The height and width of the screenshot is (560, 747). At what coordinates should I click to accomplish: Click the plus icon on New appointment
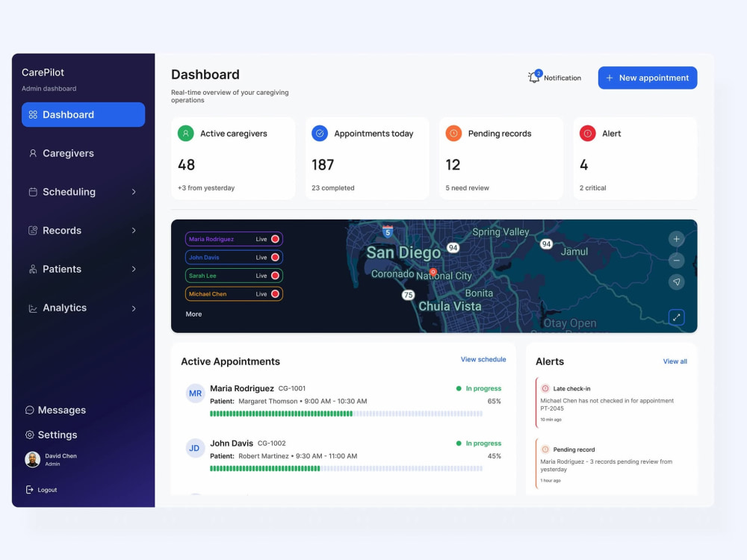click(x=610, y=78)
